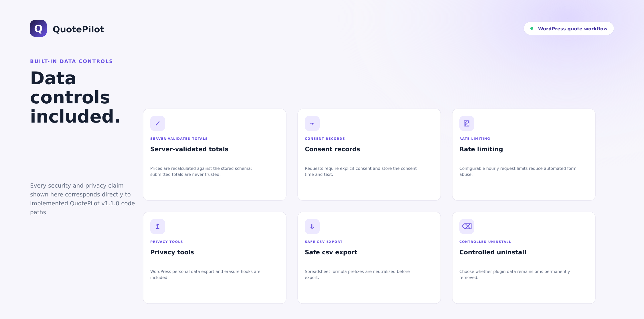The height and width of the screenshot is (319, 644).
Task: Click the checkmark icon on Server-validated totals card
Action: (x=158, y=123)
